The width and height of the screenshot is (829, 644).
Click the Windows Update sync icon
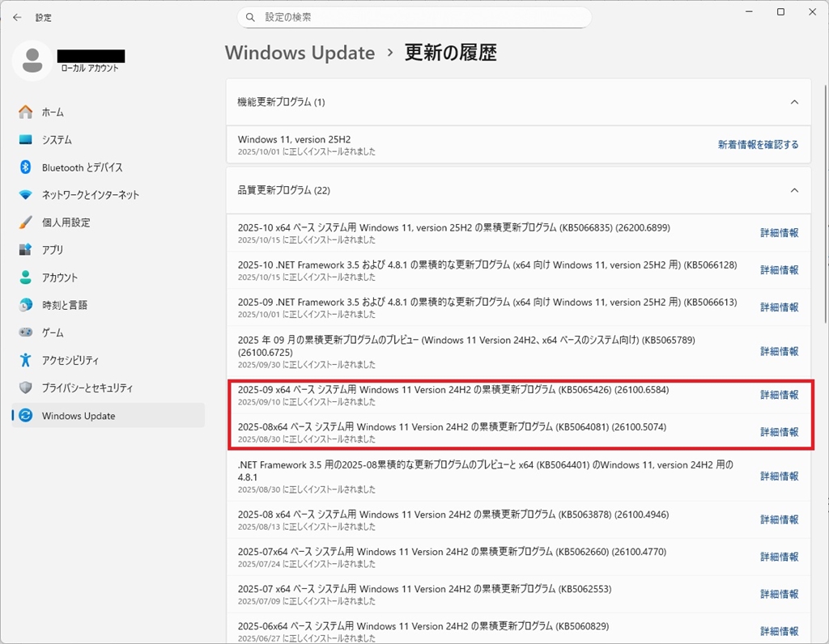point(25,415)
